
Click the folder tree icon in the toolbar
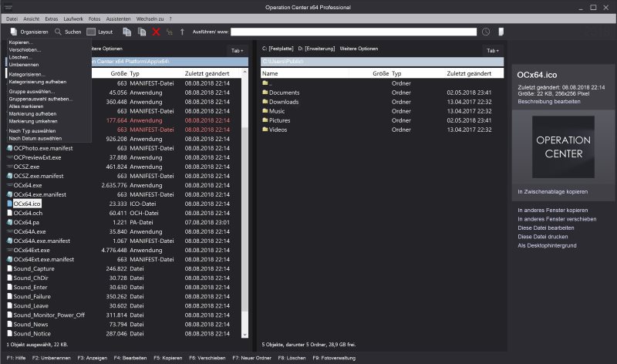point(169,32)
